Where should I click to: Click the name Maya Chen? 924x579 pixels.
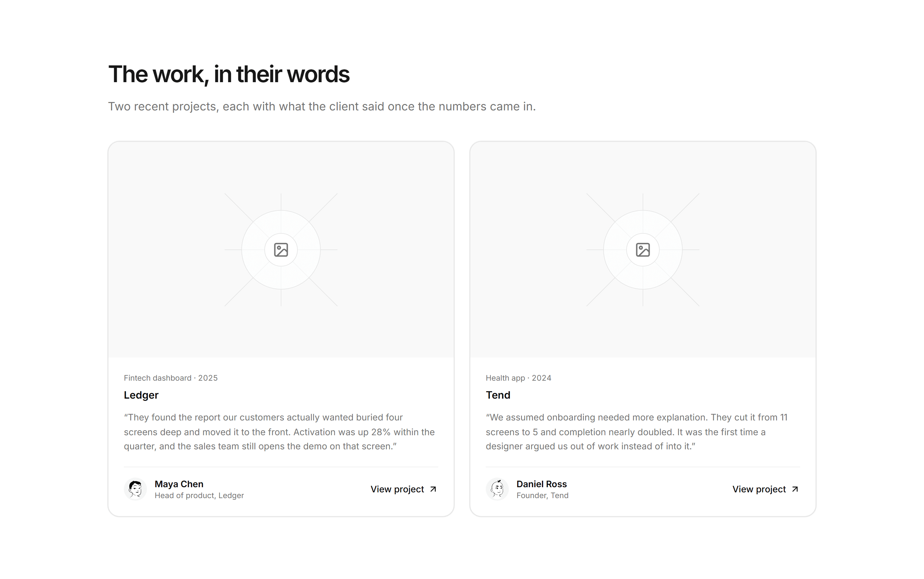tap(179, 484)
